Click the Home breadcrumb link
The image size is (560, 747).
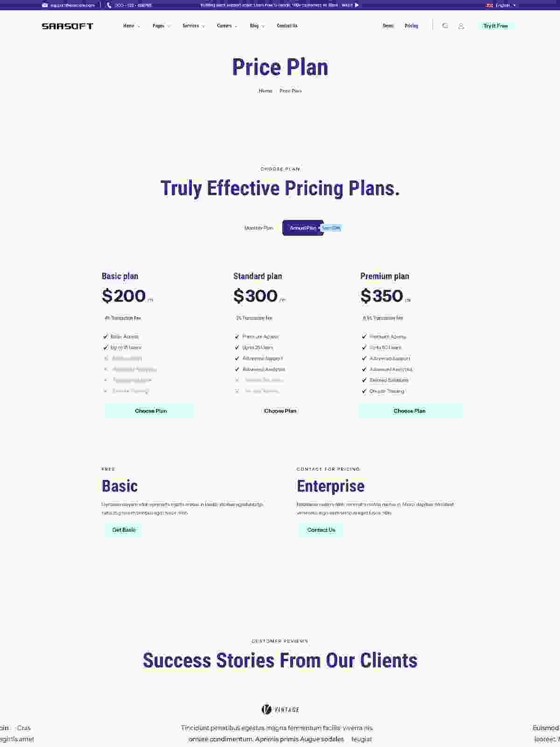click(266, 91)
